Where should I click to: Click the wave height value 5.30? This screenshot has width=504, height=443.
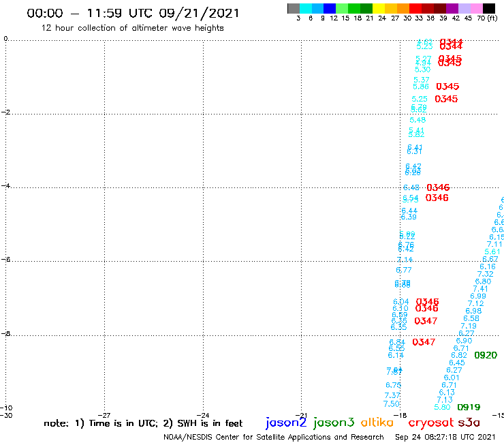tap(422, 70)
